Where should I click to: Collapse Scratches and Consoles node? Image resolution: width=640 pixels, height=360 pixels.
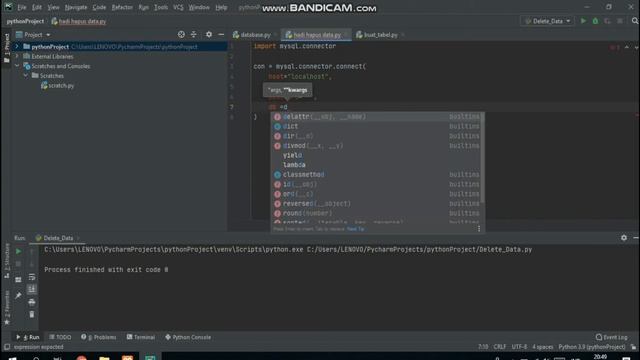point(17,66)
